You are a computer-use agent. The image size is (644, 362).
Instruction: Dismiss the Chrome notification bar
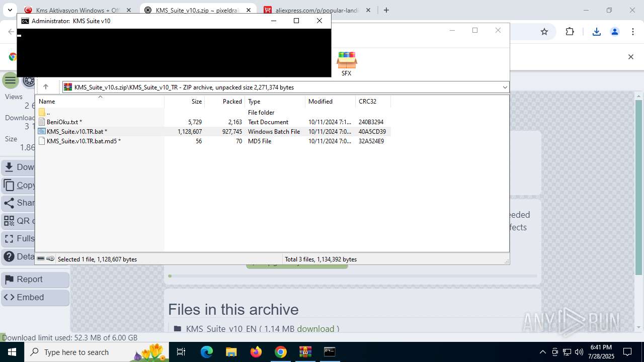tap(630, 57)
